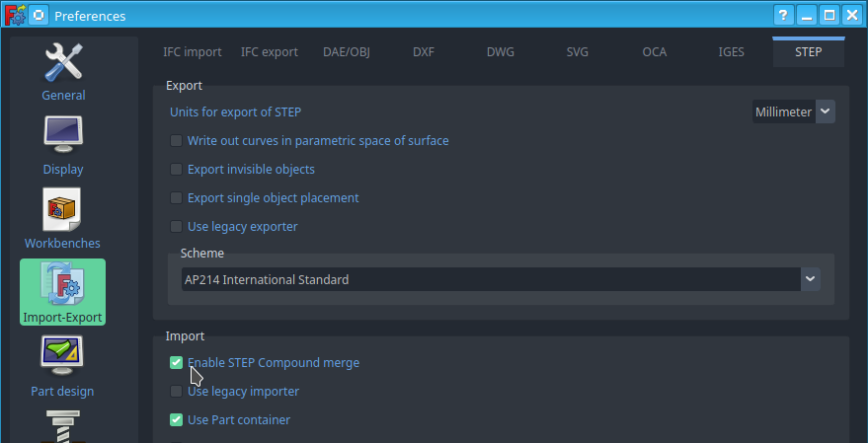The width and height of the screenshot is (868, 443).
Task: Open the Part design preferences icon
Action: coord(62,367)
